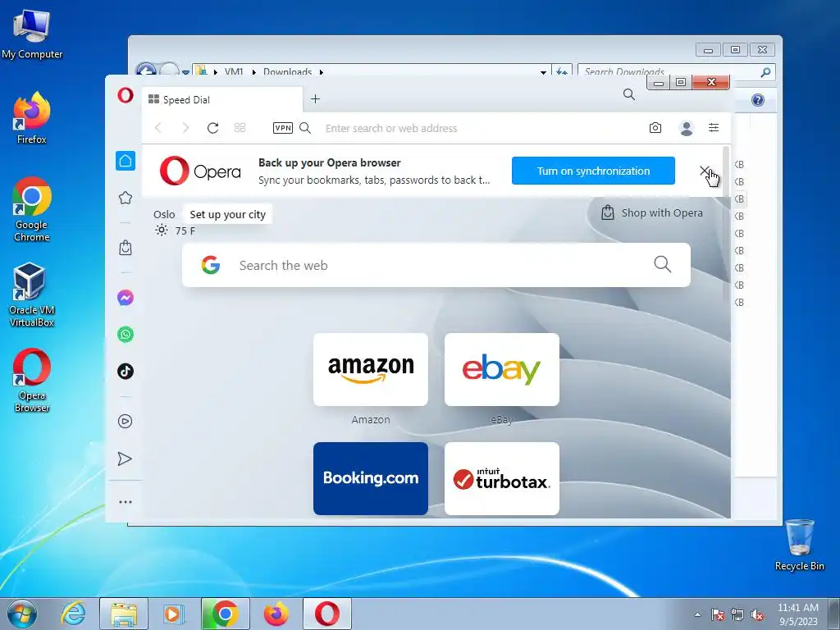Click the search box magnifier button

[662, 264]
